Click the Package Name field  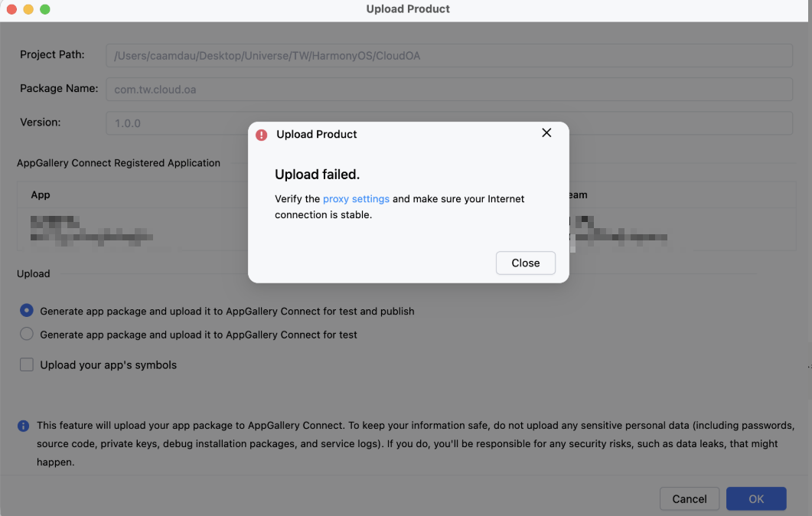(x=448, y=89)
